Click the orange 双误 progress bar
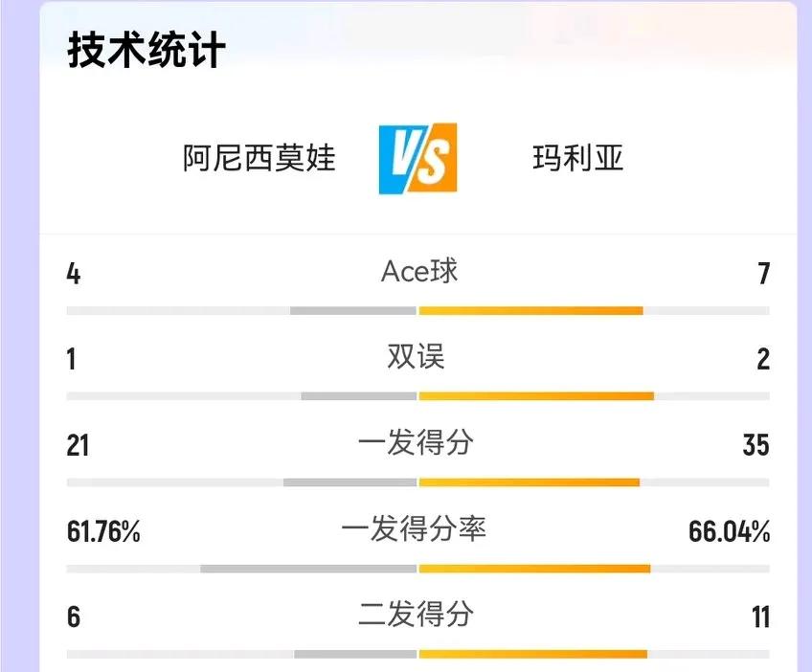 coord(536,396)
